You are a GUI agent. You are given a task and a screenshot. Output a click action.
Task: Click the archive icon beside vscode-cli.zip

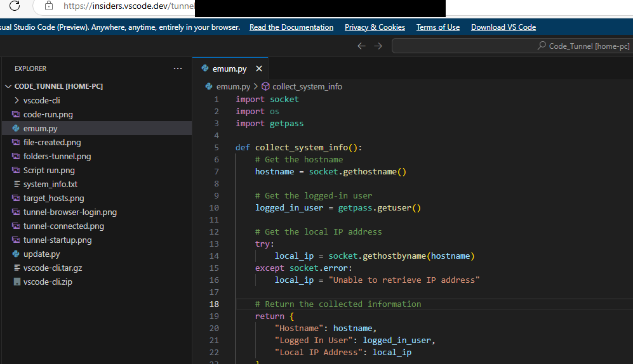[x=17, y=282]
